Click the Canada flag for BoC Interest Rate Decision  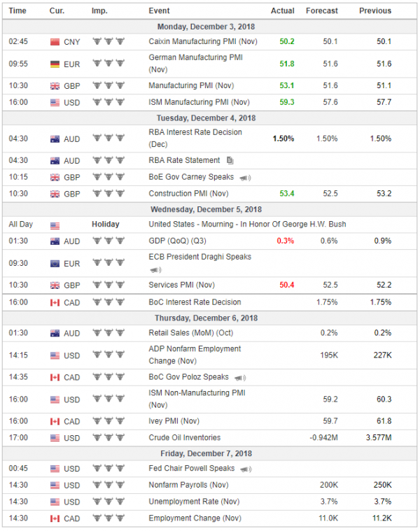55,303
